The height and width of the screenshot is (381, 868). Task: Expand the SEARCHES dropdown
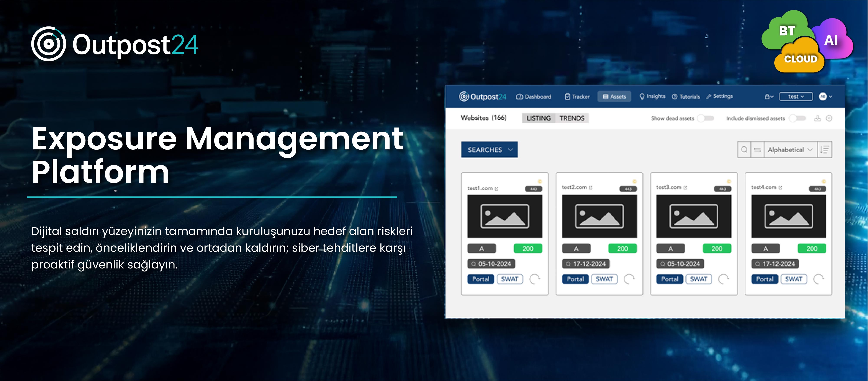[x=490, y=150]
